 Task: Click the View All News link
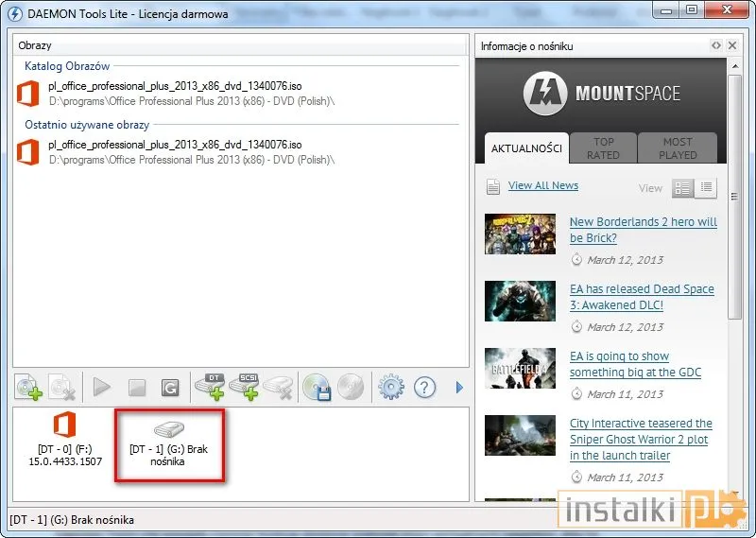542,185
